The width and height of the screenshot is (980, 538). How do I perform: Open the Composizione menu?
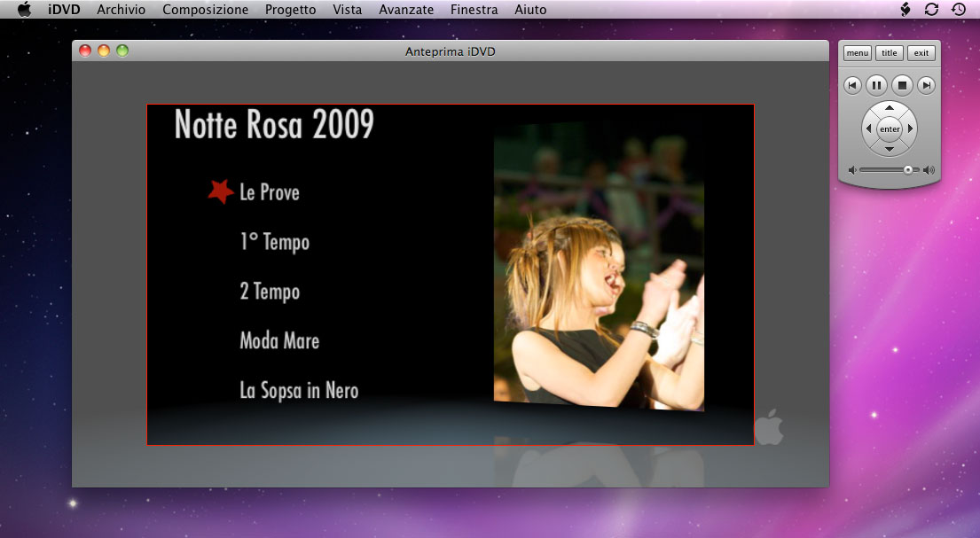[205, 10]
